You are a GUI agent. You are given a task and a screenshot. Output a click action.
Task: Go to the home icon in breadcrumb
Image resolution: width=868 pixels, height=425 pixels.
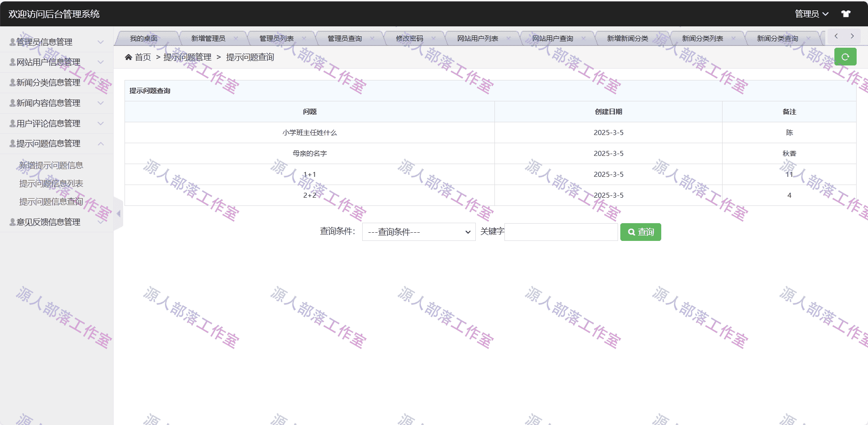[x=129, y=57]
